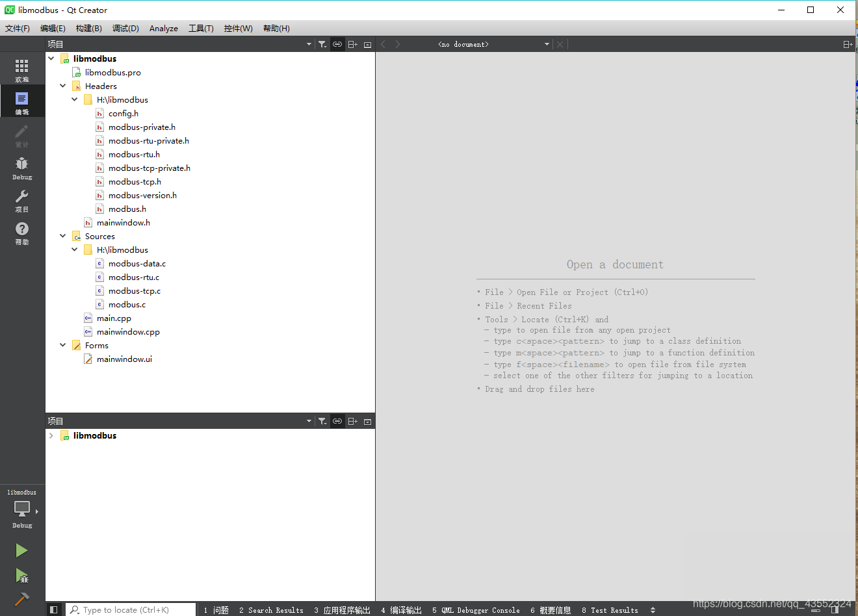858x616 pixels.
Task: Collapse the Headers folder
Action: [63, 86]
